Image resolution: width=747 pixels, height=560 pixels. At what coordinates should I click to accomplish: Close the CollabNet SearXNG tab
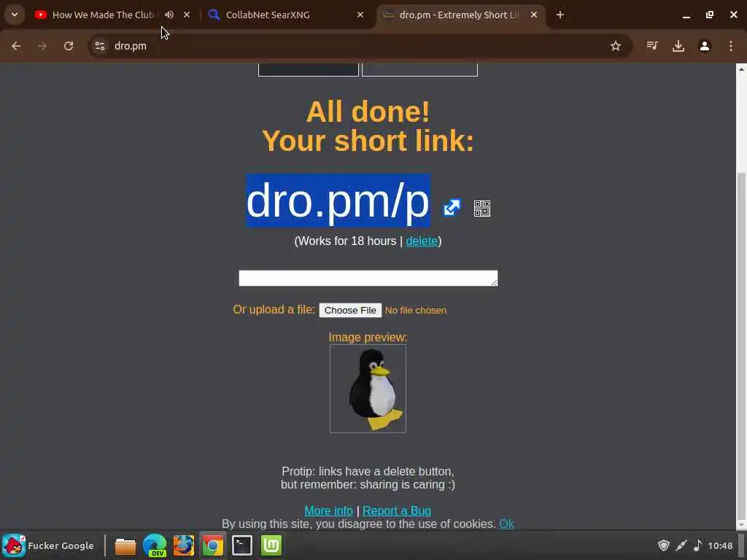pyautogui.click(x=360, y=15)
